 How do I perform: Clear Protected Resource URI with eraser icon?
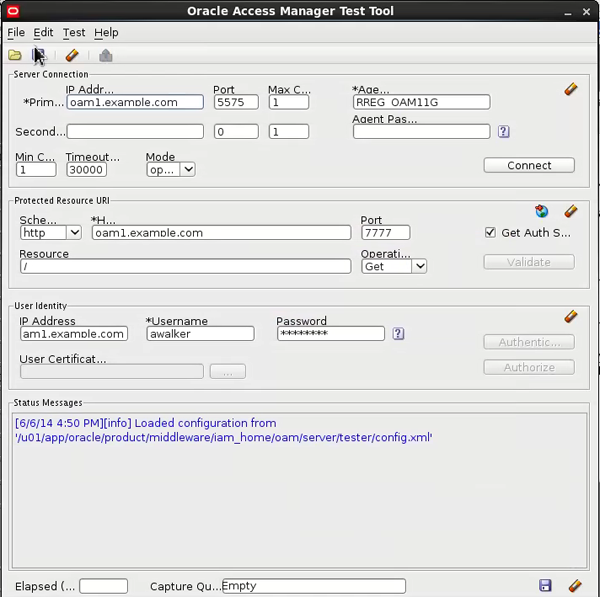(571, 211)
